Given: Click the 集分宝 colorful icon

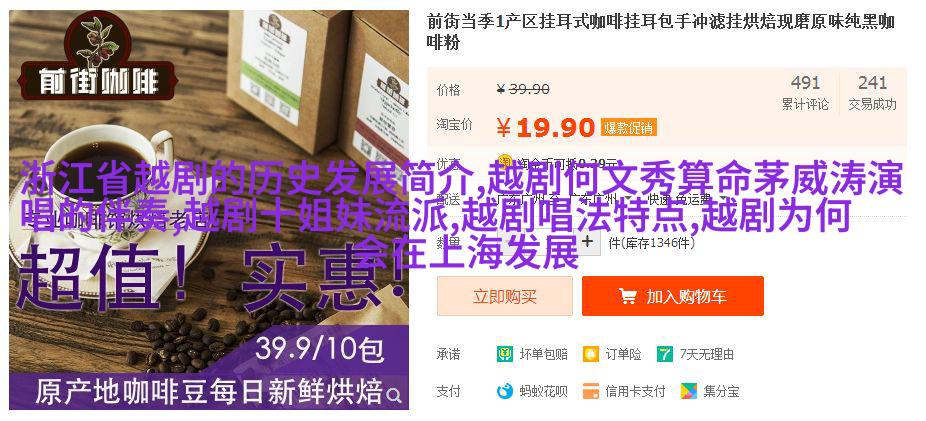Looking at the screenshot, I should [688, 391].
